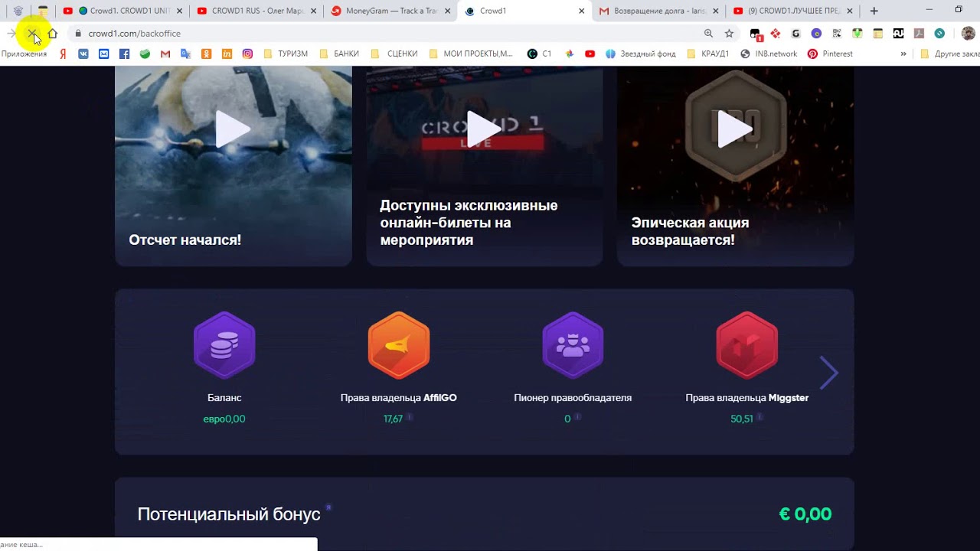Viewport: 980px width, 551px height.
Task: Play the 'Отсчет начался!' video
Action: point(233,129)
